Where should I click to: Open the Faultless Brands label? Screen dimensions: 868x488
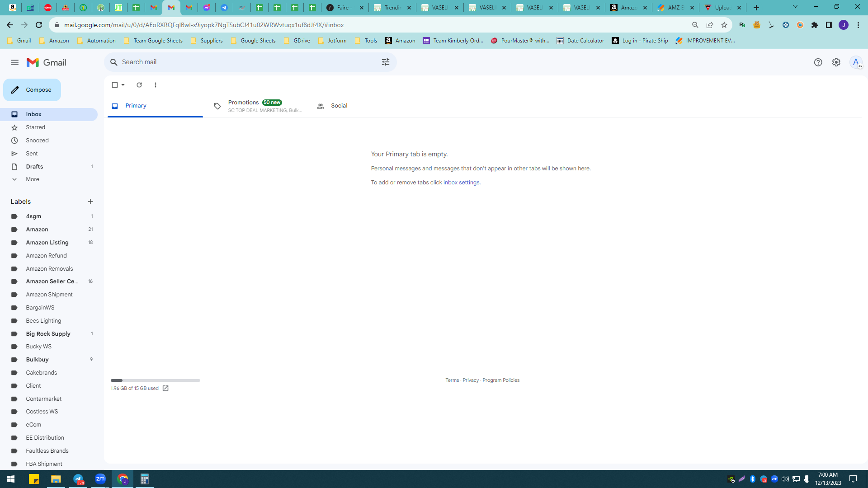click(49, 451)
